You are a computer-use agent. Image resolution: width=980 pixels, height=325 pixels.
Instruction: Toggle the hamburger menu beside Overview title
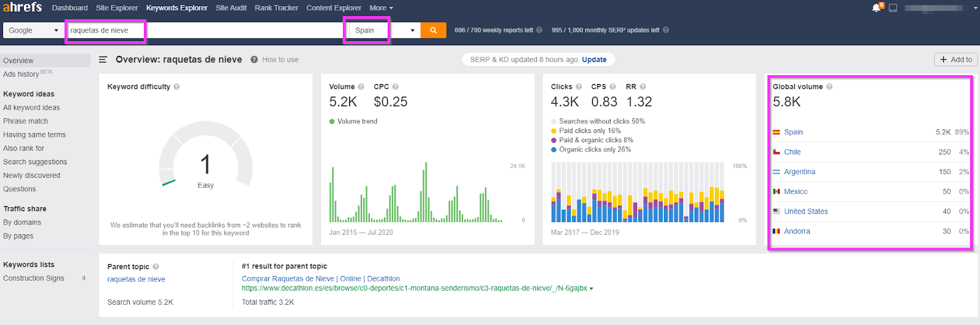coord(103,59)
